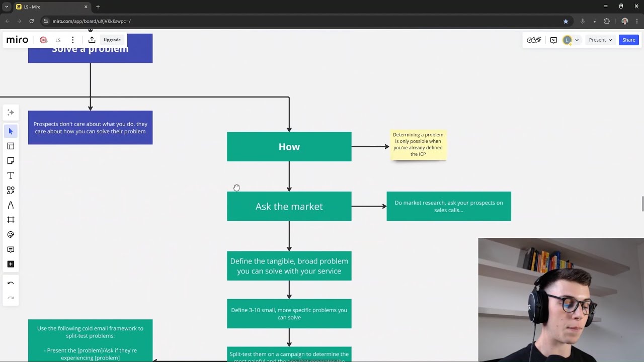Select the blue 'Prospects don't care' box

tap(90, 128)
